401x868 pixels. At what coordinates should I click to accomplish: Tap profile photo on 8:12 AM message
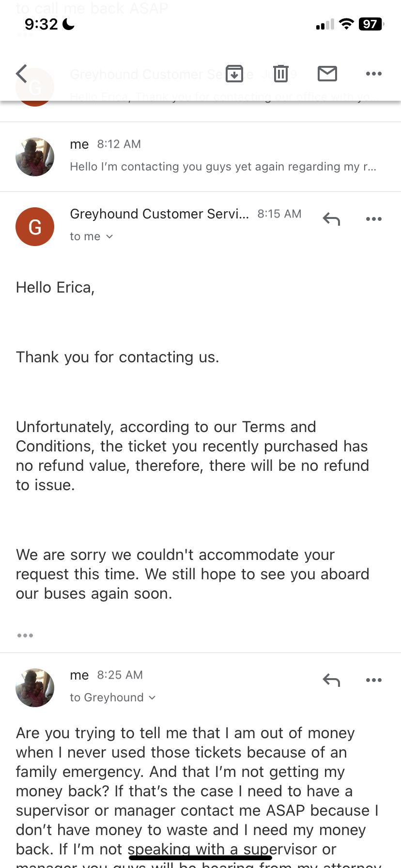click(35, 157)
